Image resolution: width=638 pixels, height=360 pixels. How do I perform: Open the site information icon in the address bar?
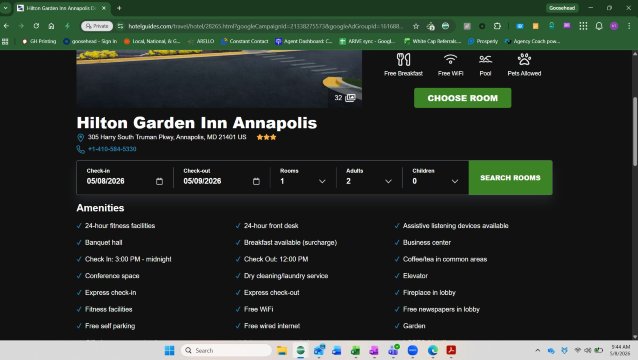pos(120,26)
